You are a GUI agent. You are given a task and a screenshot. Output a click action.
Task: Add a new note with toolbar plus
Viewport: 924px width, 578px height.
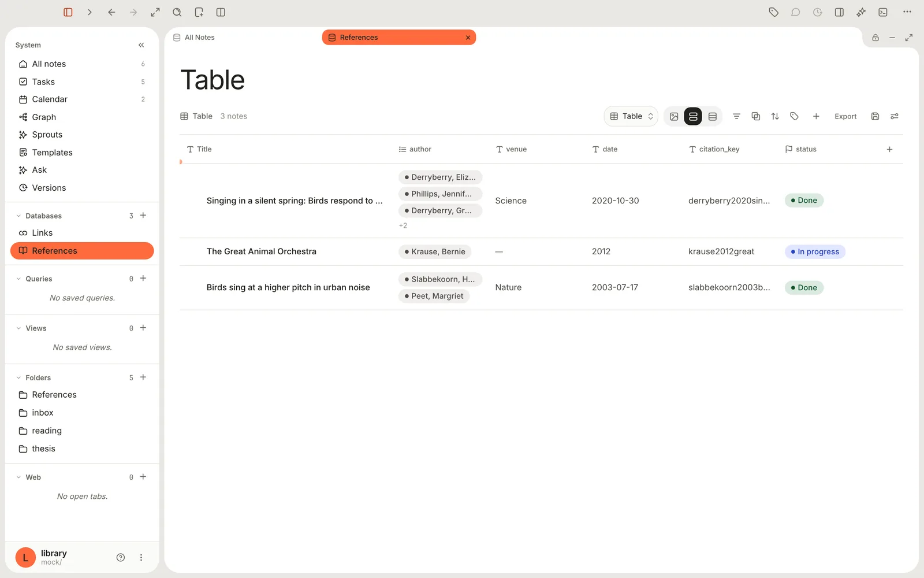pyautogui.click(x=816, y=116)
